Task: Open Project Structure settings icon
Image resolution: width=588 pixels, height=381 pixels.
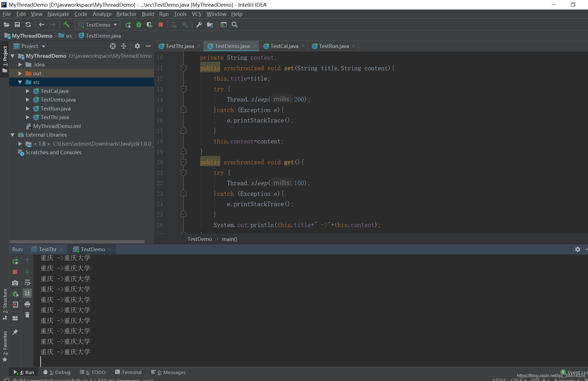Action: (x=210, y=25)
